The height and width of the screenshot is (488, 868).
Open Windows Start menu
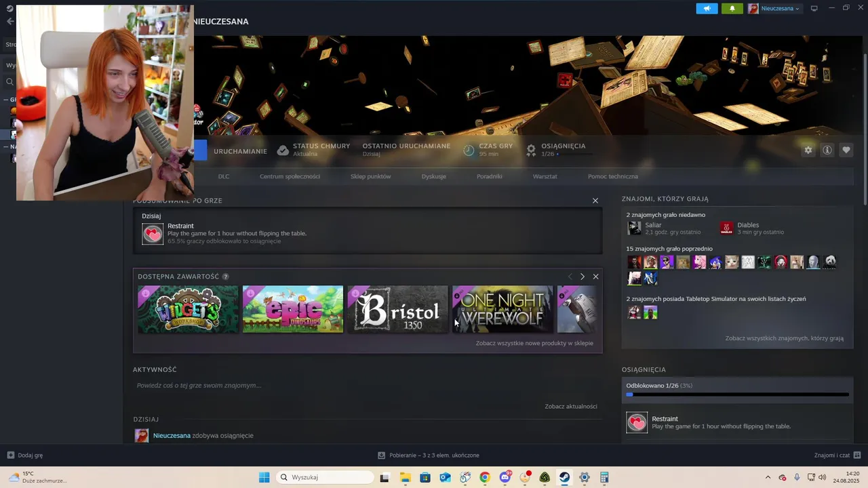(x=264, y=477)
